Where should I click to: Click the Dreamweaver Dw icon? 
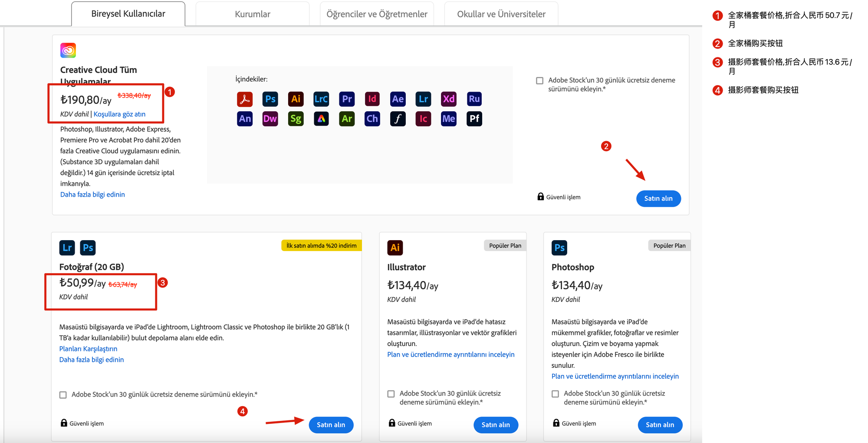[270, 119]
